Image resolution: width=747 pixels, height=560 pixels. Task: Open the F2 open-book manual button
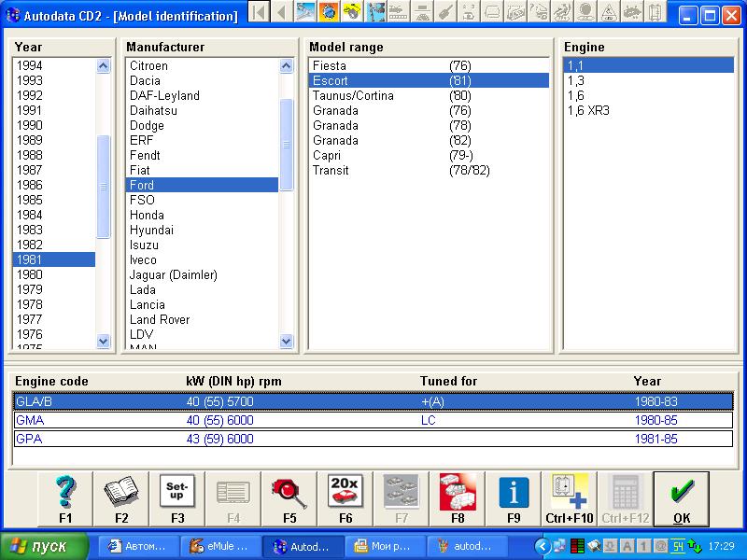click(x=121, y=499)
